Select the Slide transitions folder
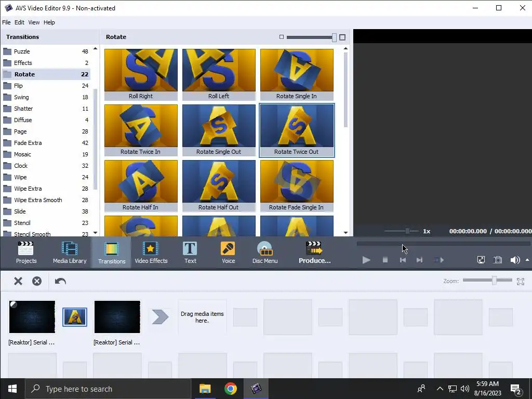The image size is (532, 399). click(46, 211)
